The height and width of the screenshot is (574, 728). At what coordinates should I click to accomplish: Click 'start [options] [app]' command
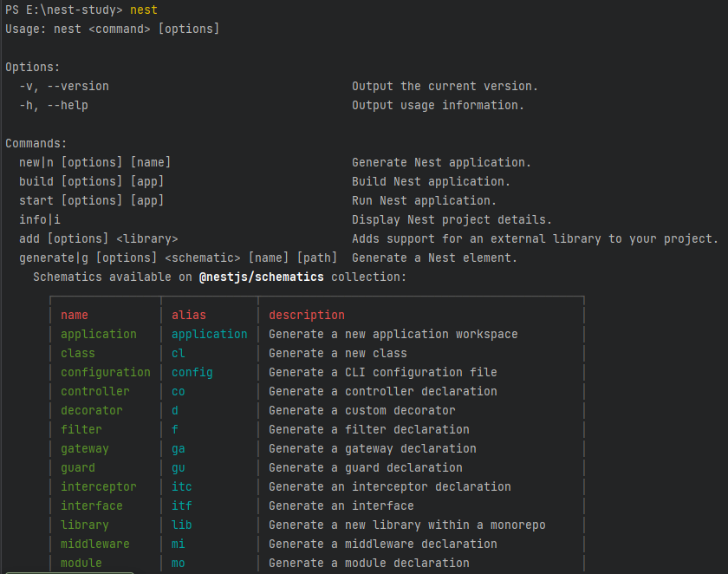(x=92, y=200)
